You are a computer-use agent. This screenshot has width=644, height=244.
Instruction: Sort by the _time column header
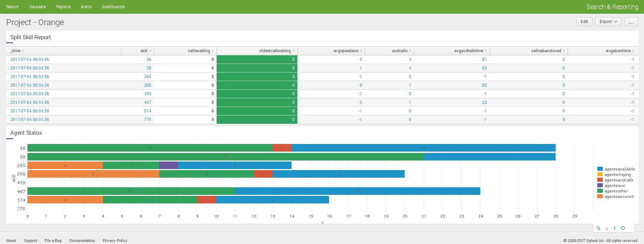coord(16,51)
